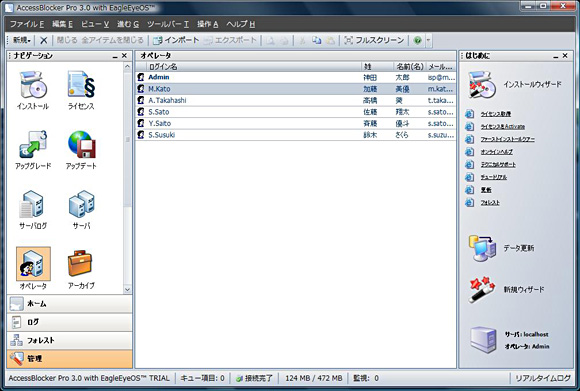
Task: Click 接続完了 status indicator
Action: click(x=254, y=378)
